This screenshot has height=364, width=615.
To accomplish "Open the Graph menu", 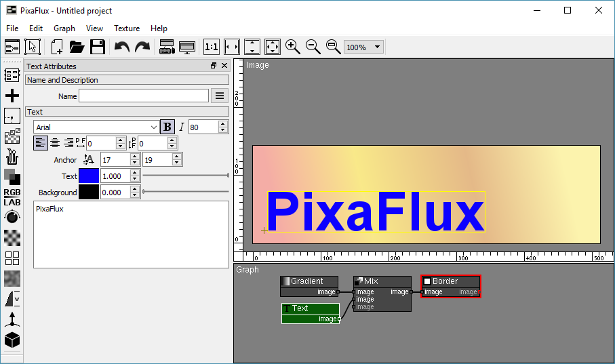I will tap(64, 28).
